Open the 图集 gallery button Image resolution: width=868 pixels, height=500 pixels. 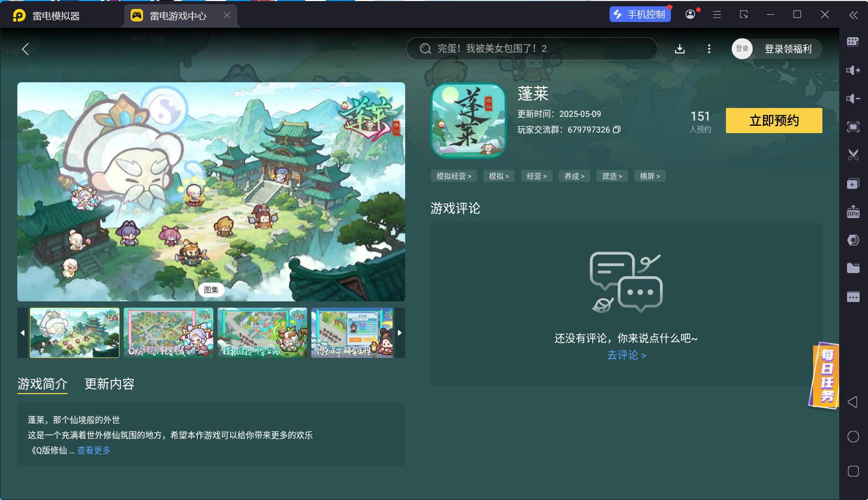(x=211, y=290)
